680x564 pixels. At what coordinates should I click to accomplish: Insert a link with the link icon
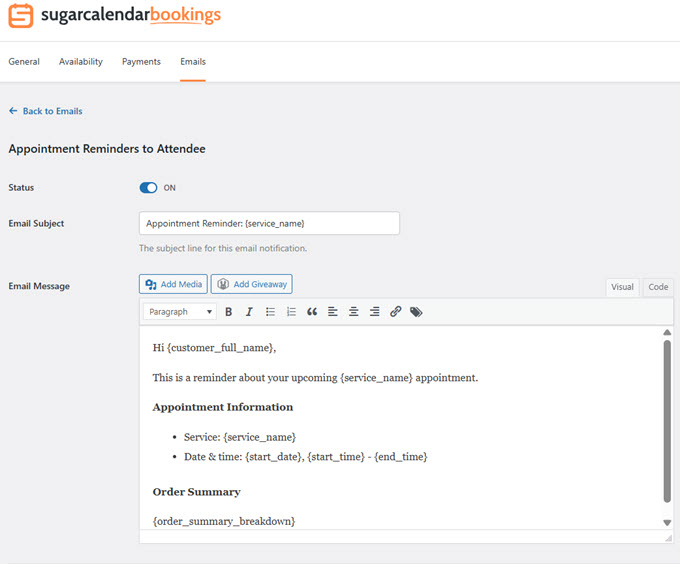coord(396,312)
